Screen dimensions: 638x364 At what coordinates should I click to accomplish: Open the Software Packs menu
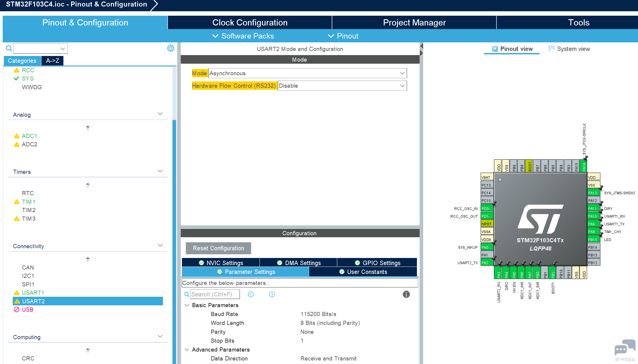tap(243, 36)
